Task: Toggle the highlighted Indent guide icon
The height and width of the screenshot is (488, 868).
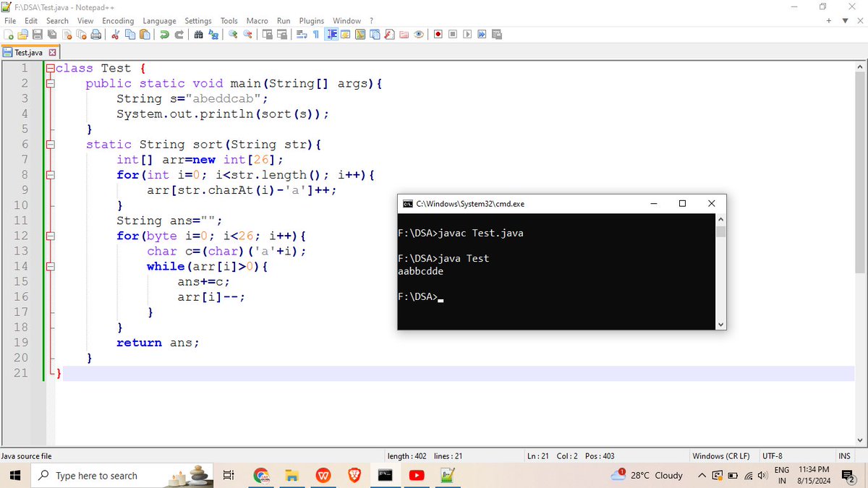Action: (331, 35)
